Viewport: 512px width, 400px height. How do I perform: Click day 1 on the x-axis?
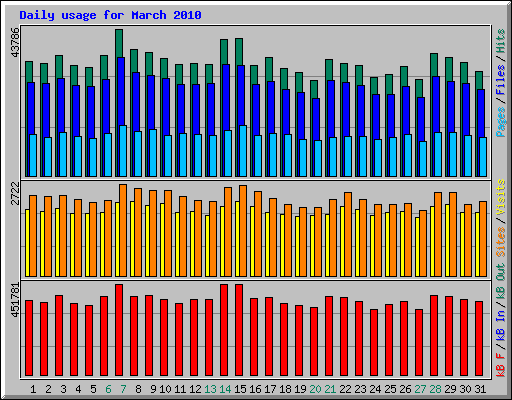click(x=33, y=389)
